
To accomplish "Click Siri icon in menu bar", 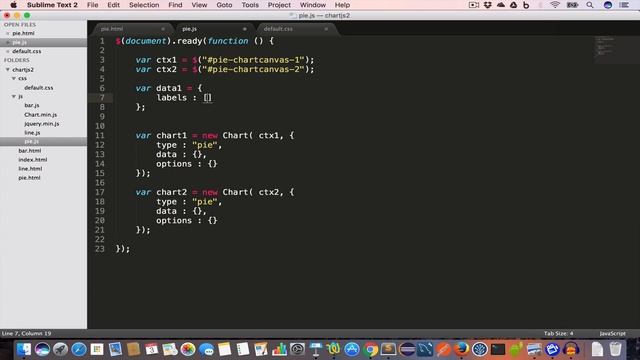I will (608, 5).
